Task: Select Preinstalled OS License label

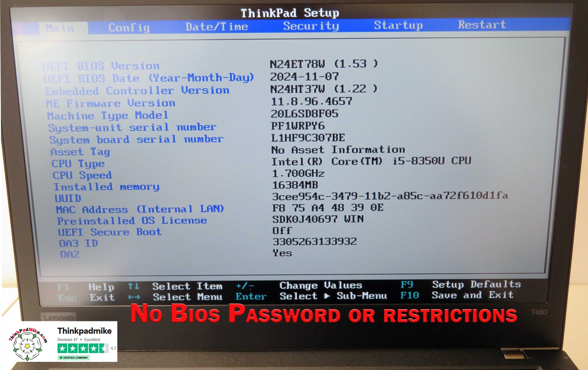Action: pos(132,221)
